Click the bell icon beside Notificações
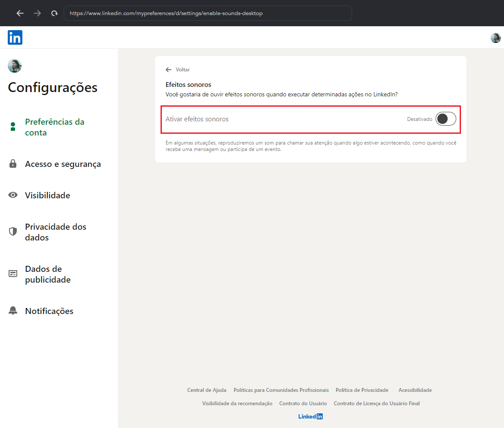Image resolution: width=504 pixels, height=428 pixels. click(x=13, y=311)
